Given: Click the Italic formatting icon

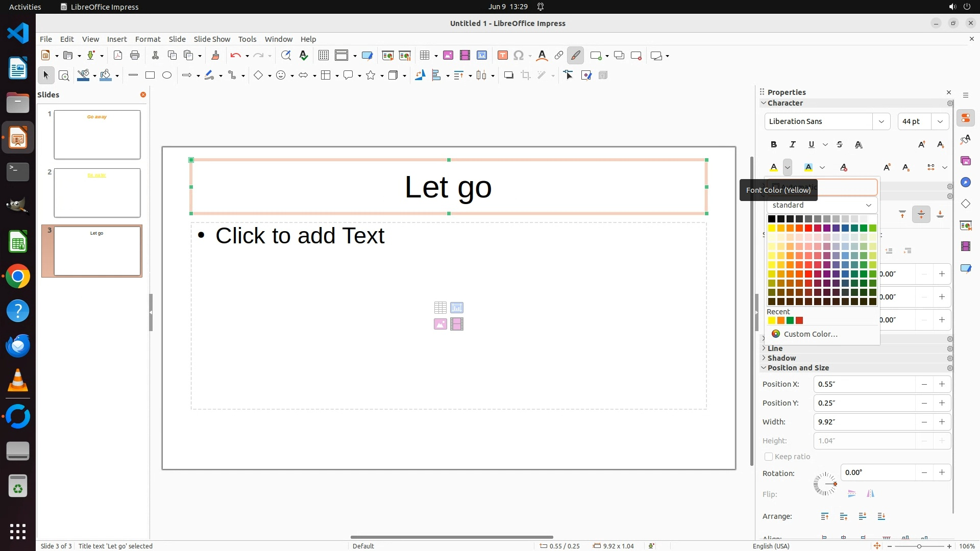Looking at the screenshot, I should pyautogui.click(x=793, y=145).
